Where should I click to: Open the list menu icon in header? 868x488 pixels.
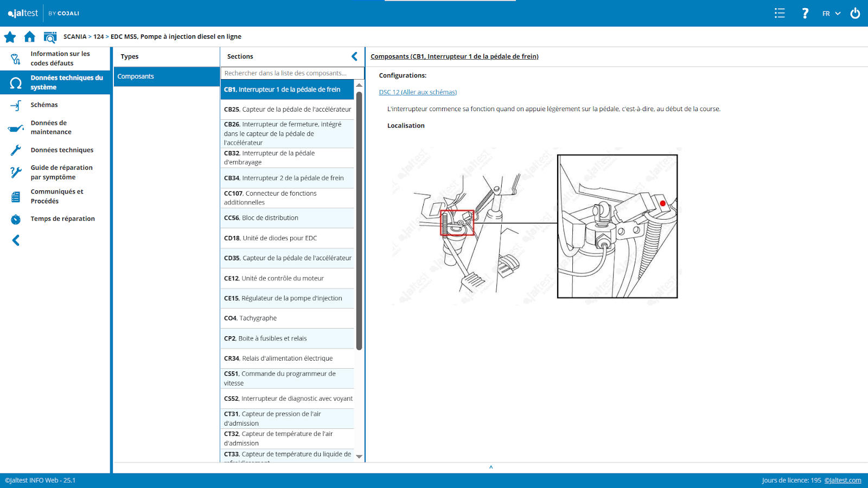[x=780, y=13]
